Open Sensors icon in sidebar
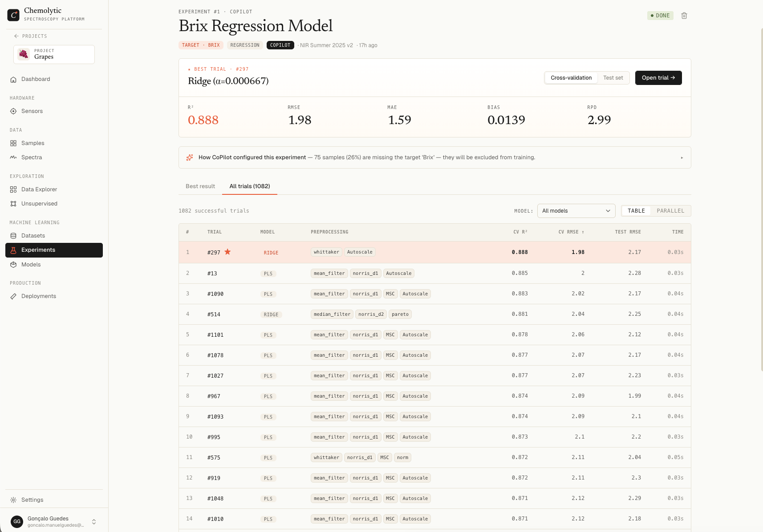The height and width of the screenshot is (532, 763). pyautogui.click(x=13, y=111)
